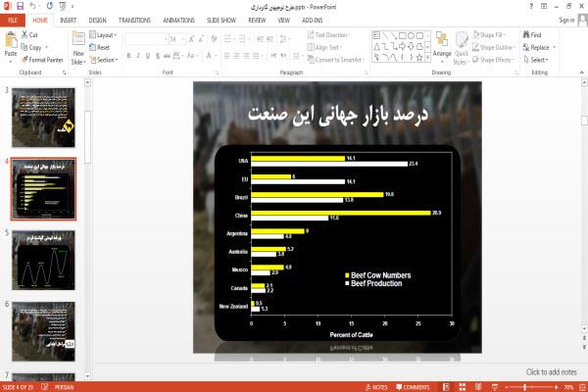Decrease font size icon
The image size is (588, 392).
click(x=201, y=39)
